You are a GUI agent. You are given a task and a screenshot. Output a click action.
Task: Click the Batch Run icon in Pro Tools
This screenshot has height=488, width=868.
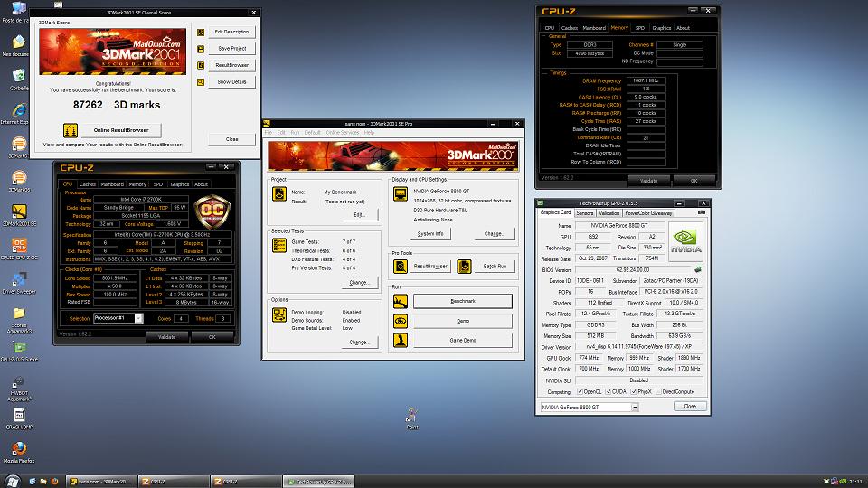pos(464,266)
